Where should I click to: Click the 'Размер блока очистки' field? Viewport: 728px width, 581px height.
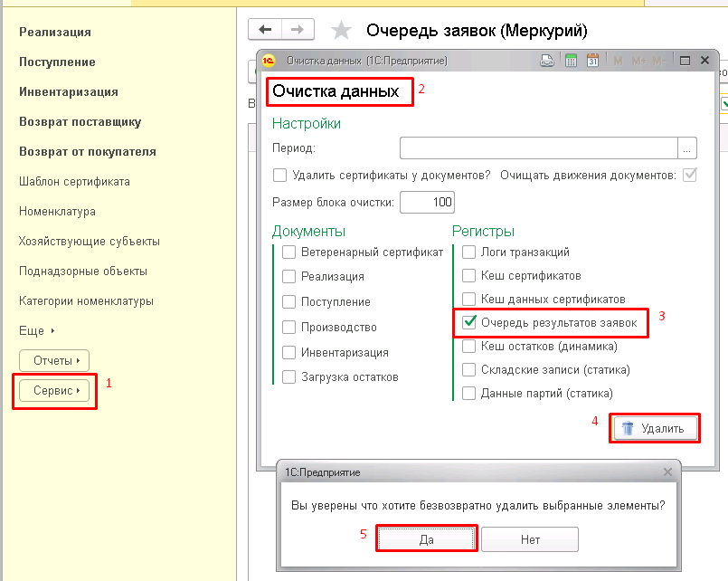[x=427, y=202]
